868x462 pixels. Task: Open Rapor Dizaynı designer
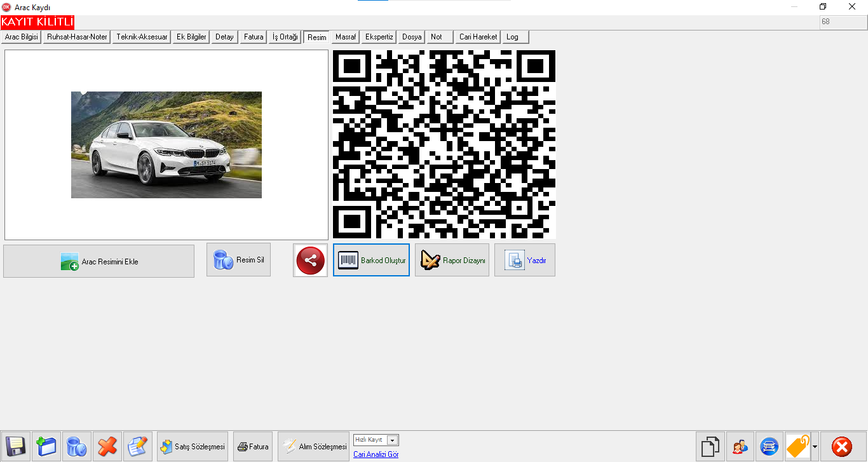click(x=452, y=260)
